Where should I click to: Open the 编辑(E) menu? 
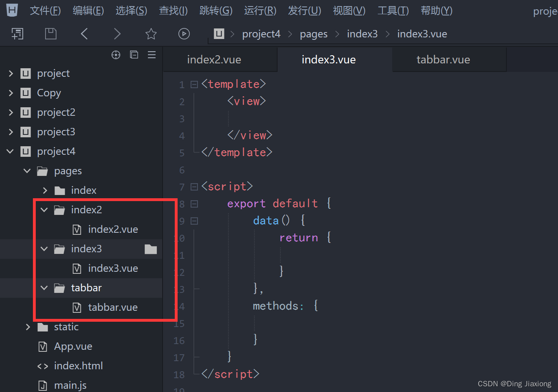[88, 11]
